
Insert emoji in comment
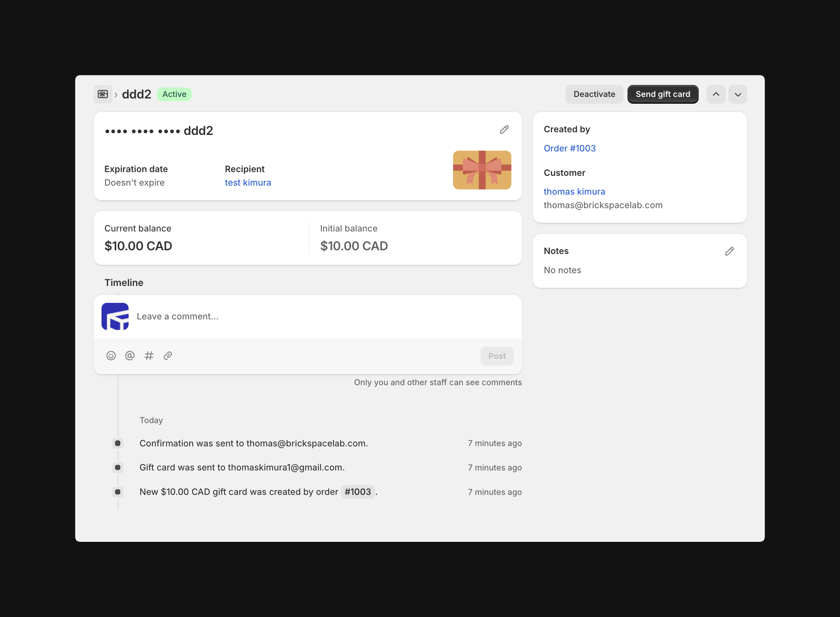[x=111, y=355]
